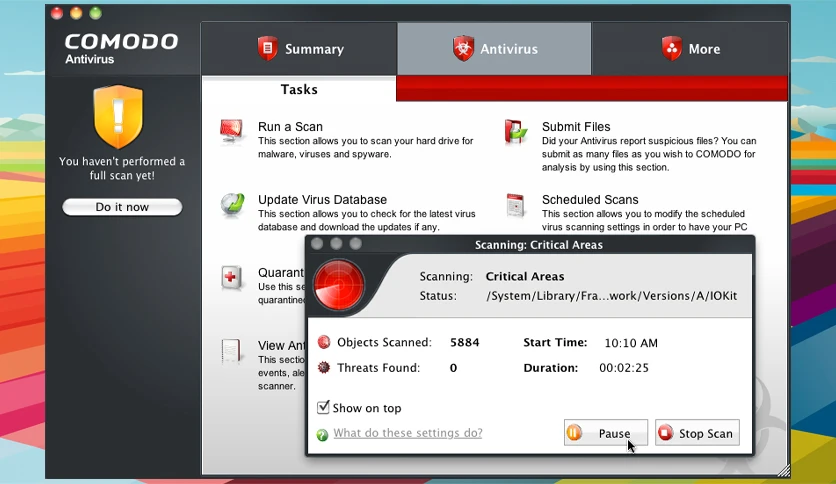
Task: Click the Submit Files icon
Action: tap(516, 132)
